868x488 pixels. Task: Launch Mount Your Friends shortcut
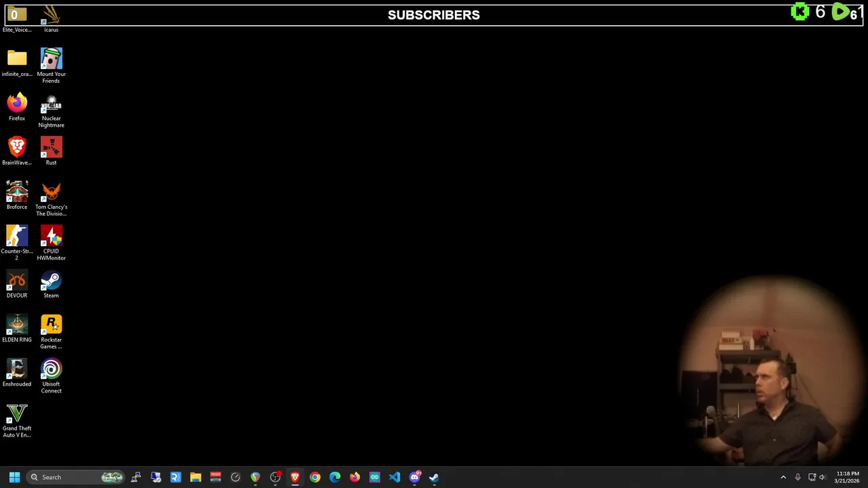coord(51,66)
